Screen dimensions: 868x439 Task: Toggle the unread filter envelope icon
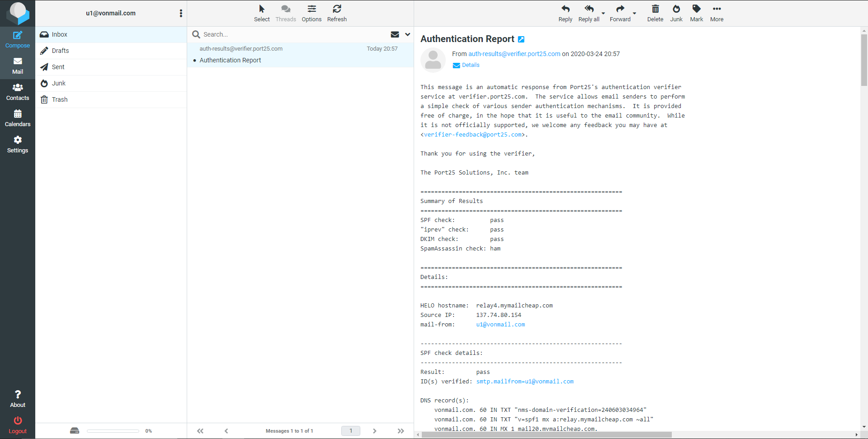click(x=395, y=34)
